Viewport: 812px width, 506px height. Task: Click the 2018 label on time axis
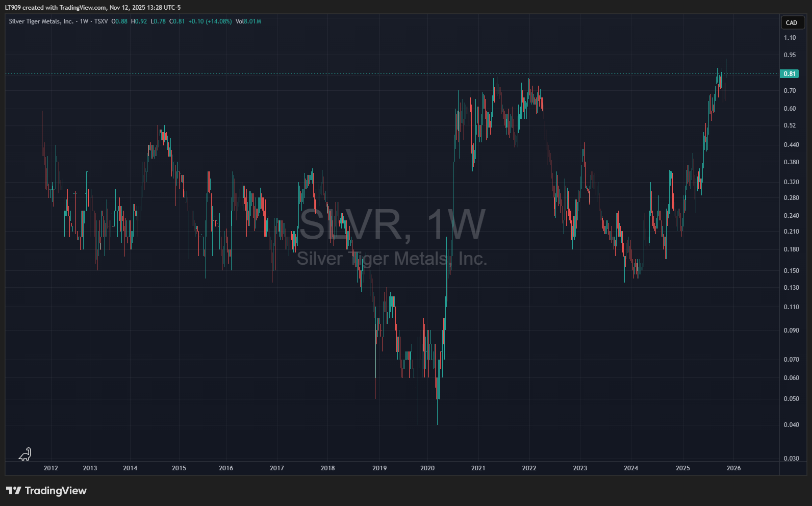tap(328, 468)
